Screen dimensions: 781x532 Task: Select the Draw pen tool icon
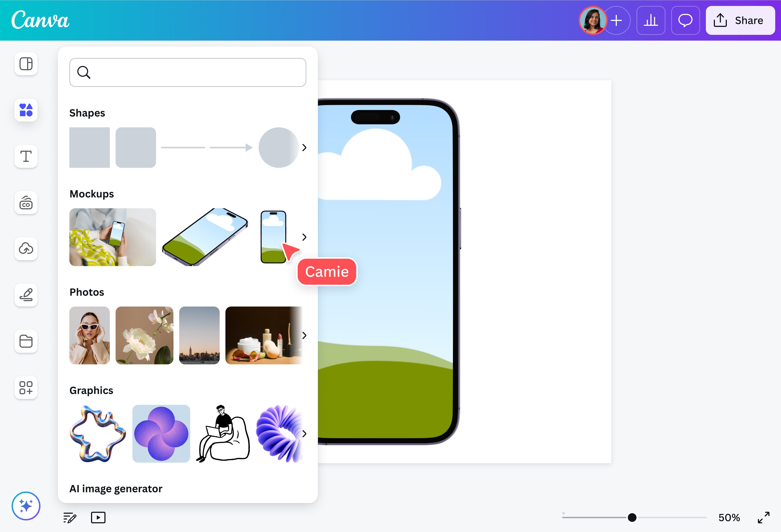tap(26, 295)
